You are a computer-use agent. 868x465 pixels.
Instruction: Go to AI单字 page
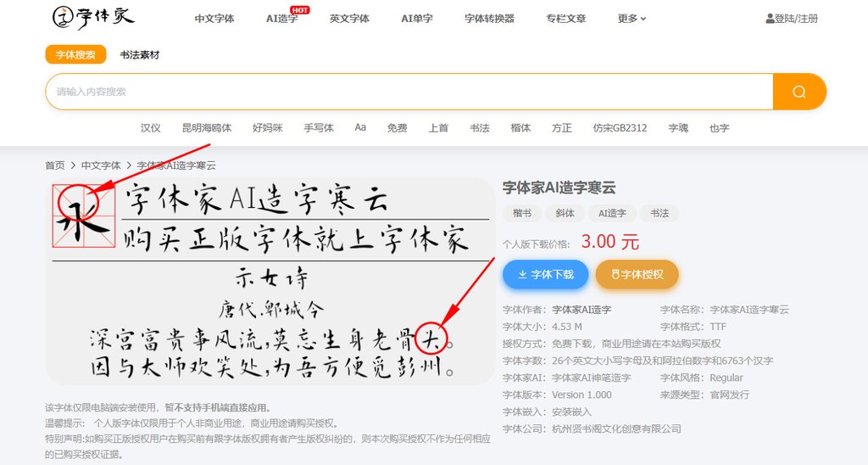(x=417, y=19)
